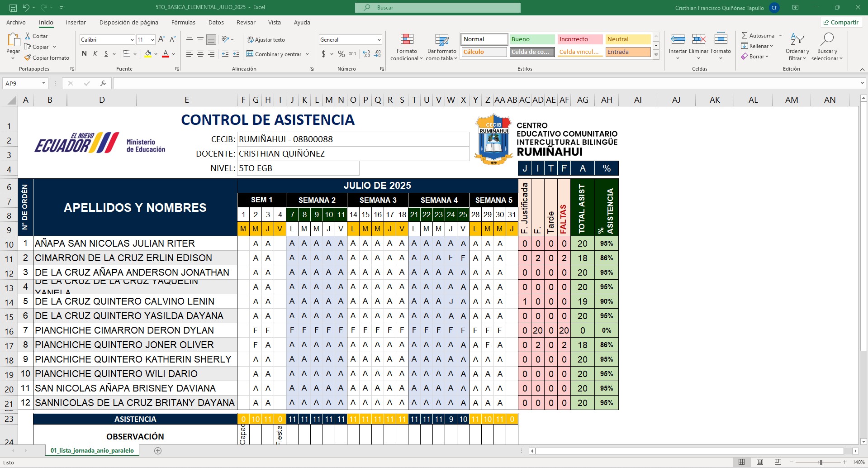Click the Formato condicional icon
Screen dimensions: 868x468
click(x=407, y=40)
